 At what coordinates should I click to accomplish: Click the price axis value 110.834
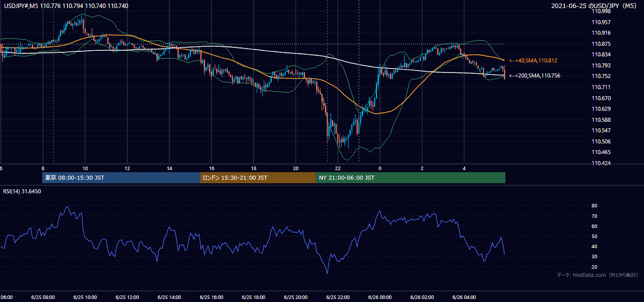pyautogui.click(x=601, y=55)
